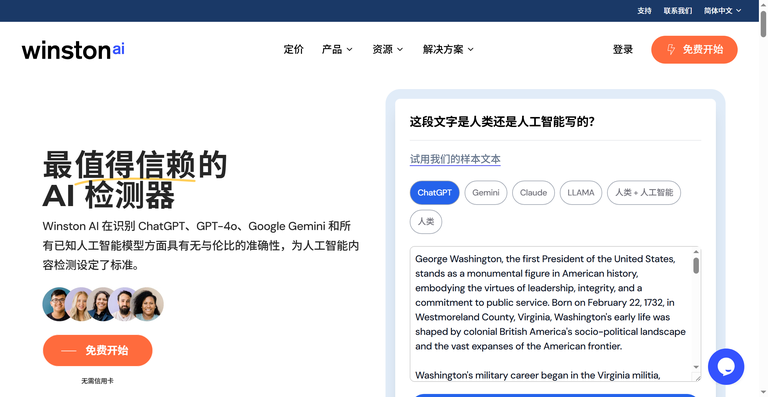Expand the 产品 navigation menu

click(337, 49)
